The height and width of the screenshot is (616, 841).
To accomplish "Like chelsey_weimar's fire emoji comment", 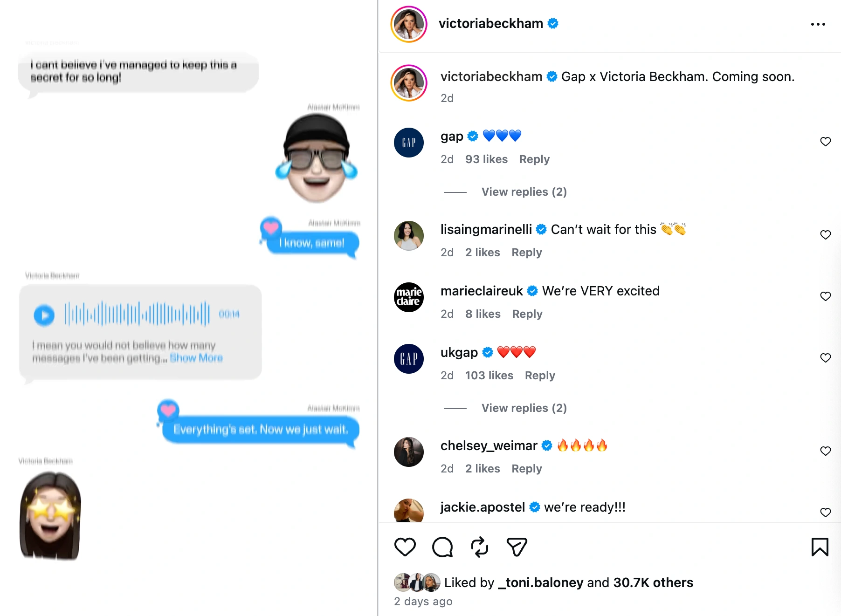I will 825,451.
